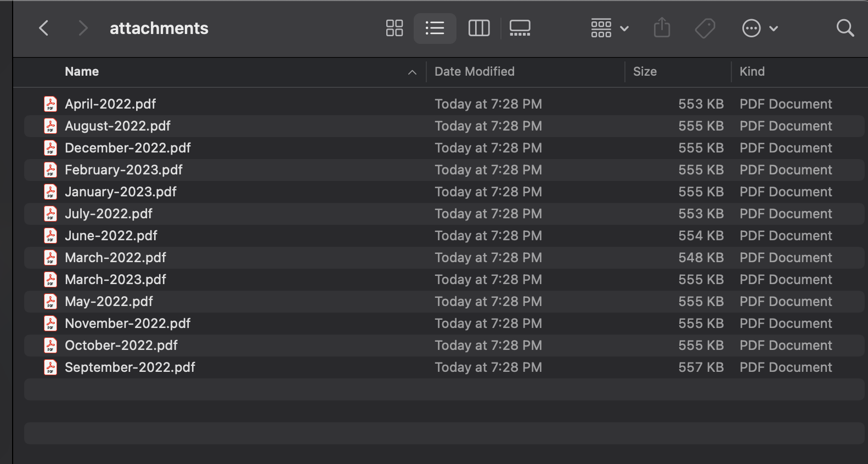The width and height of the screenshot is (868, 464).
Task: Select the file name March-2022.pdf
Action: pos(115,258)
